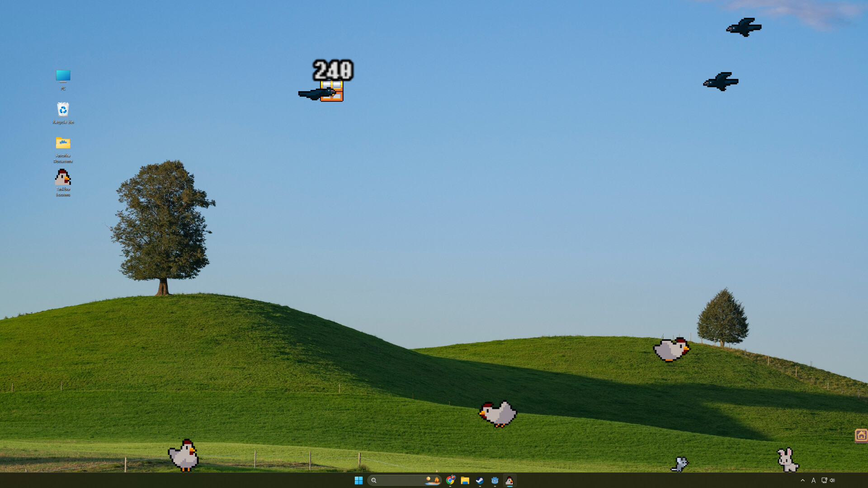Screen dimensions: 868x488
Task: Expand the hidden system tray icons
Action: pyautogui.click(x=802, y=480)
